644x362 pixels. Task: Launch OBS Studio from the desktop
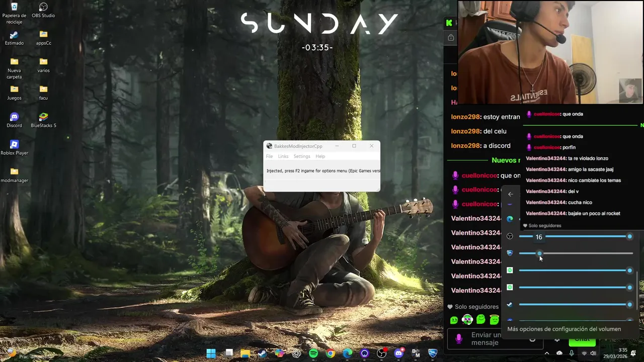43,10
